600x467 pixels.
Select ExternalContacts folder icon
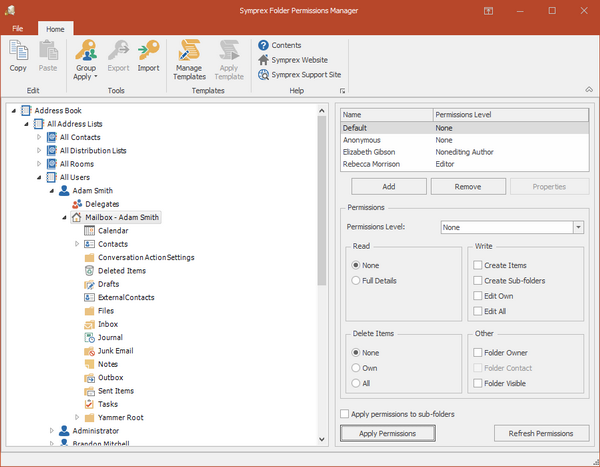pos(89,297)
